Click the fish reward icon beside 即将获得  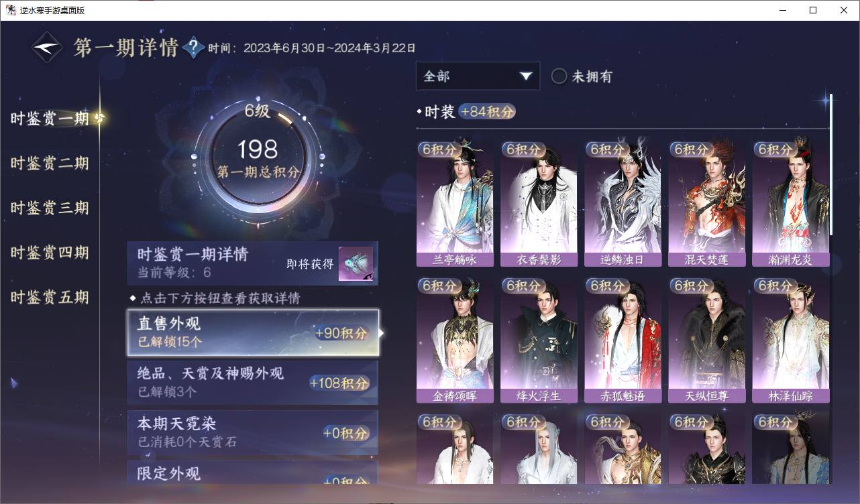coord(356,264)
